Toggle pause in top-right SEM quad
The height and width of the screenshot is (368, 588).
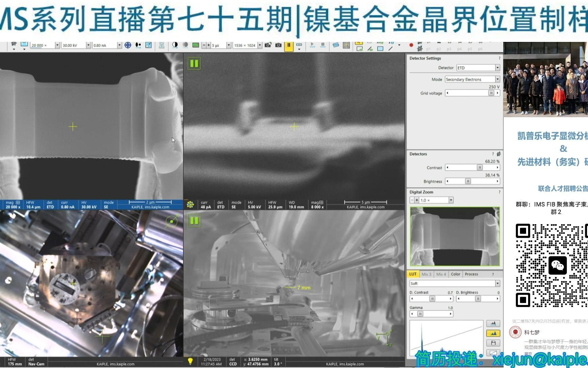(194, 63)
